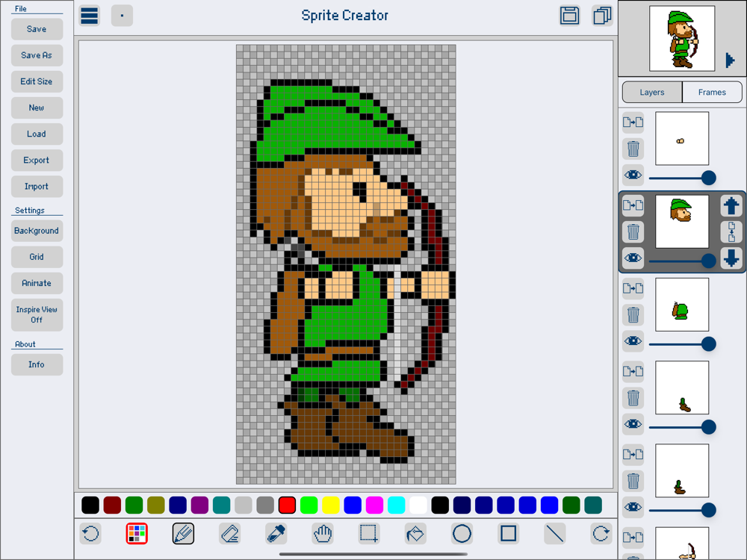Open the Info about page
747x560 pixels.
click(x=37, y=364)
